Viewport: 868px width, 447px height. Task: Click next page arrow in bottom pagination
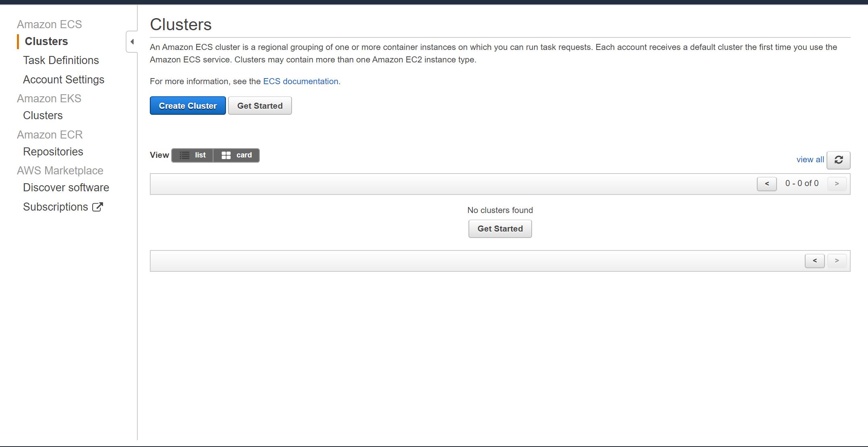tap(837, 261)
